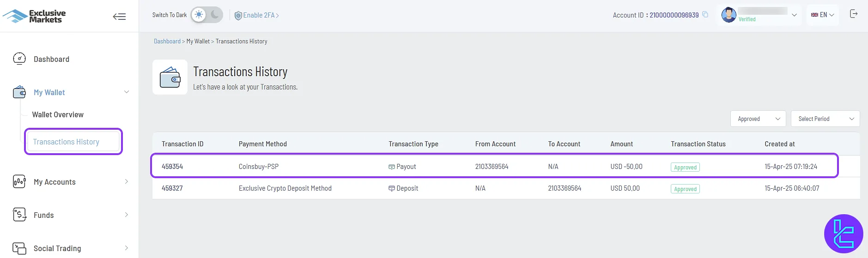Click the To Account column header

point(564,144)
